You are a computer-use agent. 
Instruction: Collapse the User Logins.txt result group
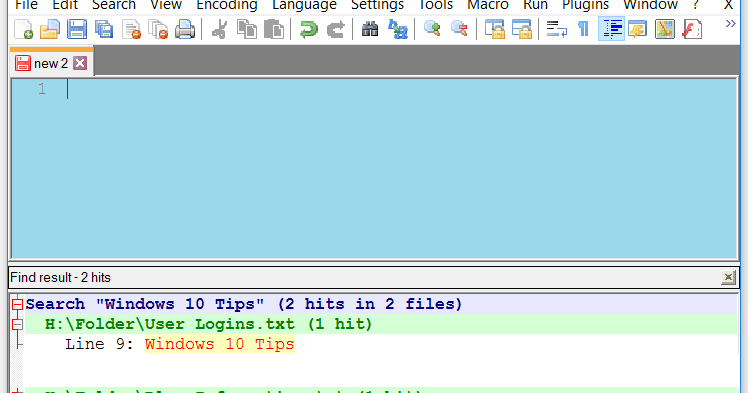[x=17, y=324]
